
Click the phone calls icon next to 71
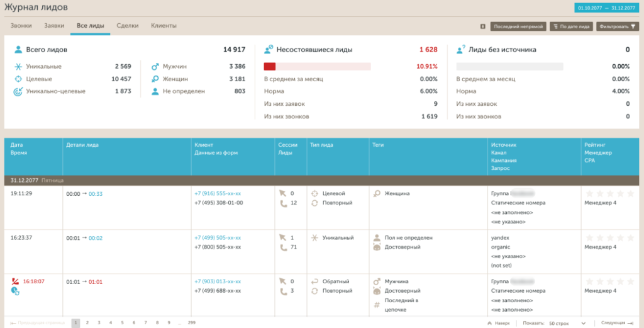(x=282, y=247)
